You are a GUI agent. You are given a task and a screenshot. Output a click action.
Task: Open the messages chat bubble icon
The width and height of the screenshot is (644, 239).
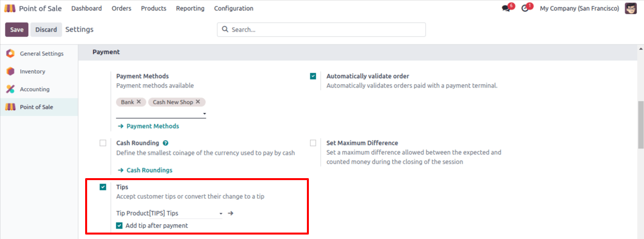pyautogui.click(x=506, y=8)
